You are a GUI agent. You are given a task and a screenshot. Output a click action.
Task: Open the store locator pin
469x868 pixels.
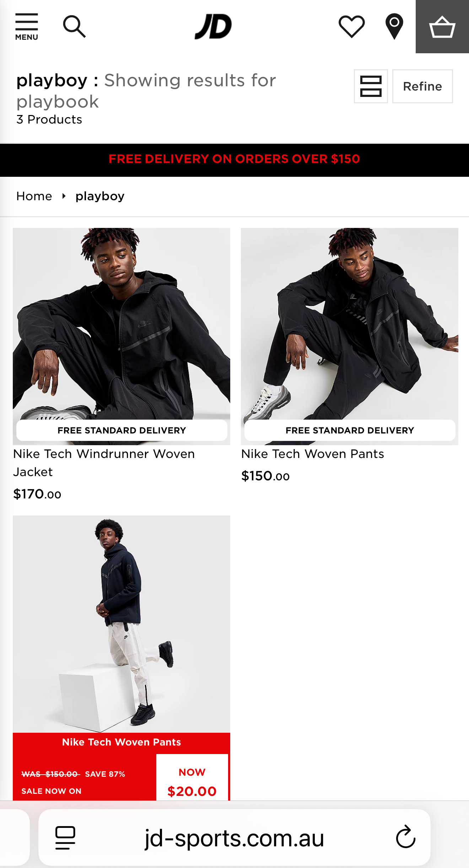(x=394, y=26)
